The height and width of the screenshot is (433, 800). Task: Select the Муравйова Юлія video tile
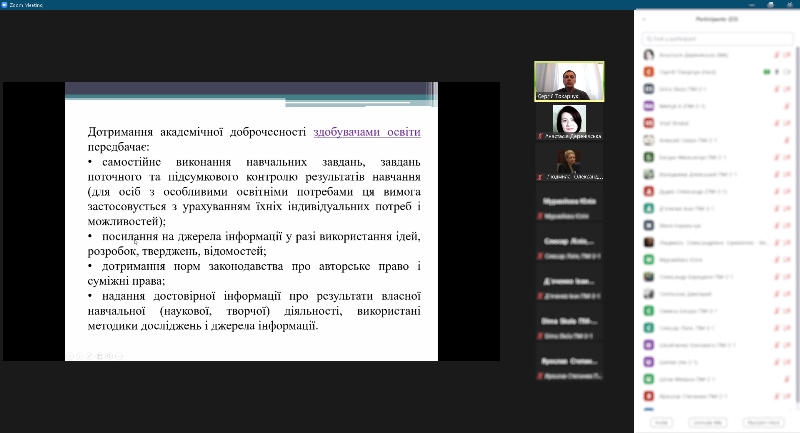[x=569, y=202]
